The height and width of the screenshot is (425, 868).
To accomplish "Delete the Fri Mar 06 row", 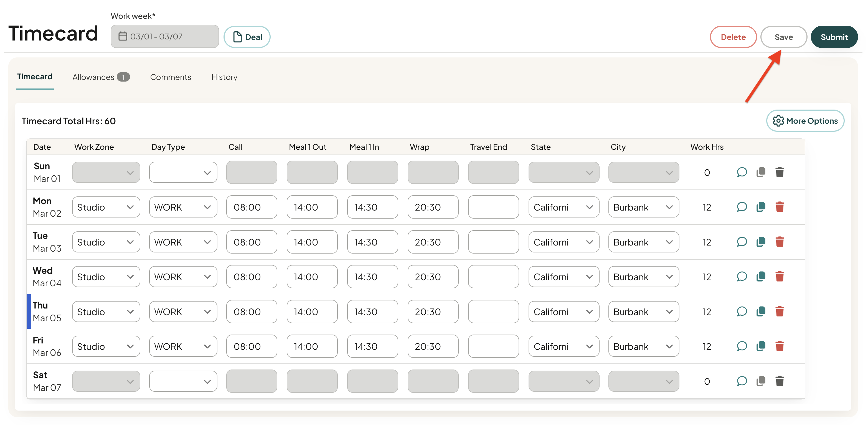I will [779, 346].
